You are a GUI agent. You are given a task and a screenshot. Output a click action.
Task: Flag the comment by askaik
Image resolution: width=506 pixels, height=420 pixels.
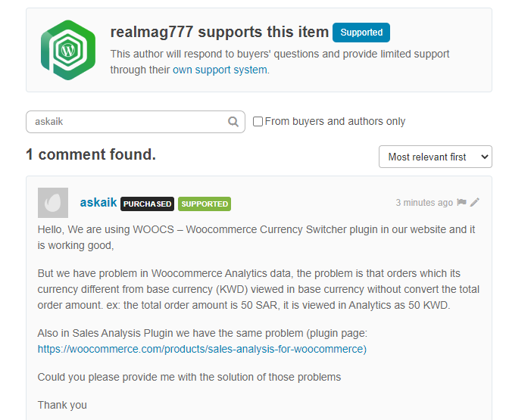pos(461,203)
